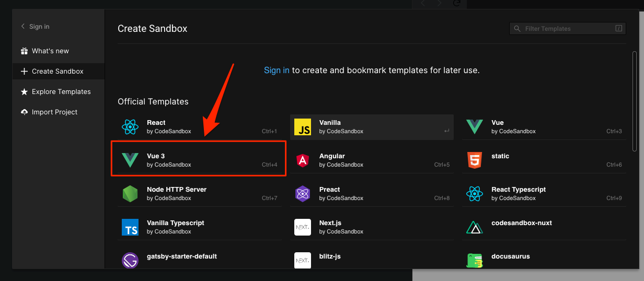Image resolution: width=644 pixels, height=281 pixels.
Task: Open What's new in the sidebar
Action: (50, 51)
